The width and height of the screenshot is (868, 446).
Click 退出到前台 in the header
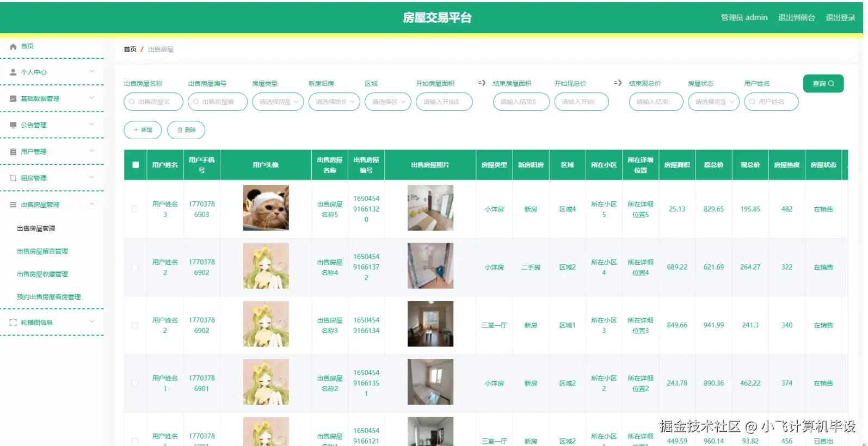[x=797, y=17]
